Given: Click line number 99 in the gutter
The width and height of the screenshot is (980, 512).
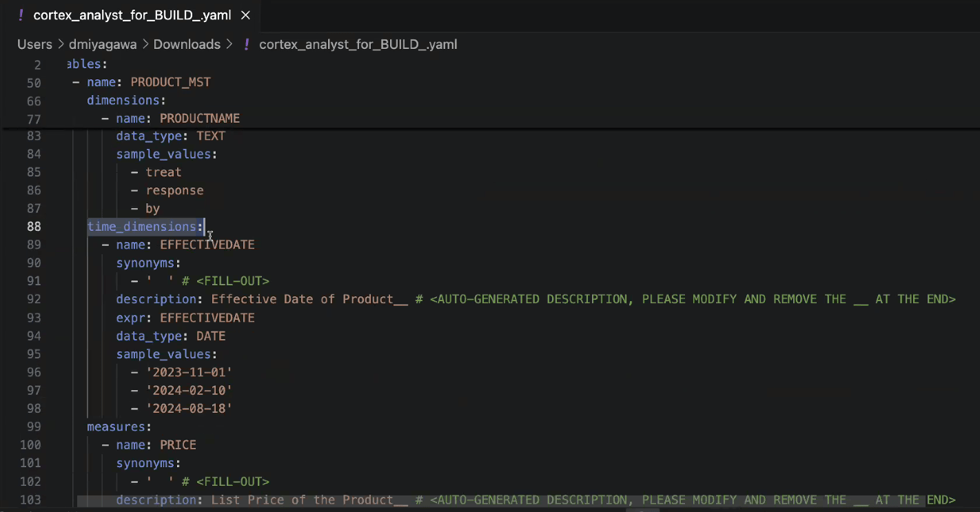Looking at the screenshot, I should pyautogui.click(x=34, y=427).
